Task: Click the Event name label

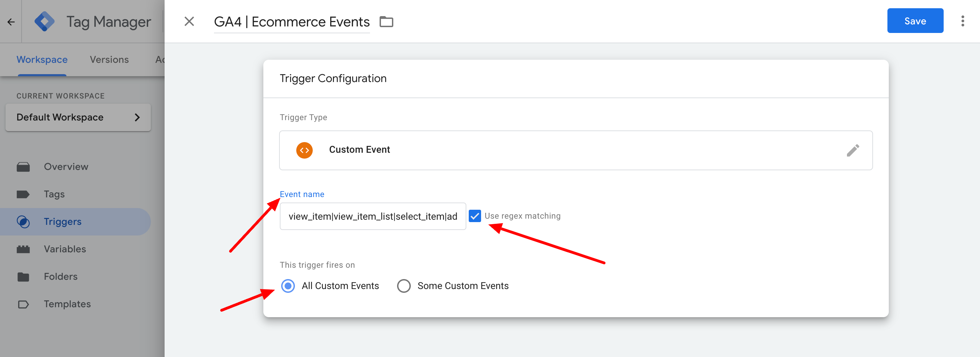Action: pyautogui.click(x=302, y=194)
